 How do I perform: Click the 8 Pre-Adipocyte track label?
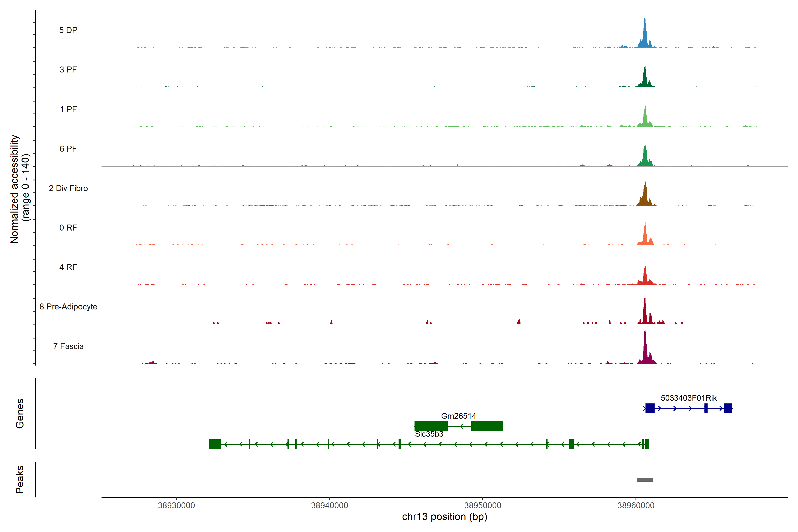tap(68, 306)
